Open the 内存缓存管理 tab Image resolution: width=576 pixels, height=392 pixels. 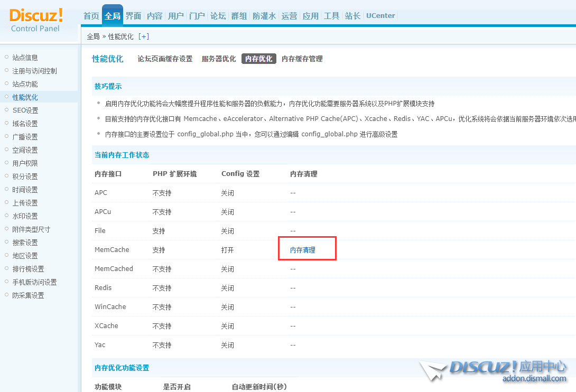(302, 59)
